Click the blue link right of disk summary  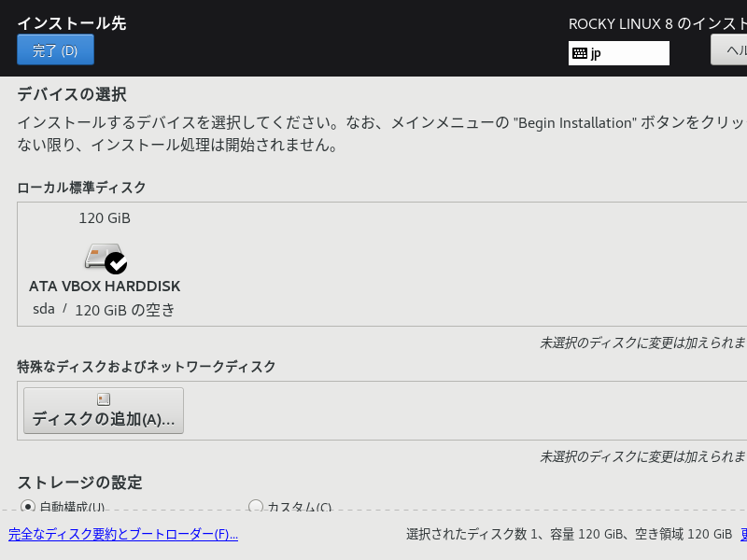tap(743, 534)
